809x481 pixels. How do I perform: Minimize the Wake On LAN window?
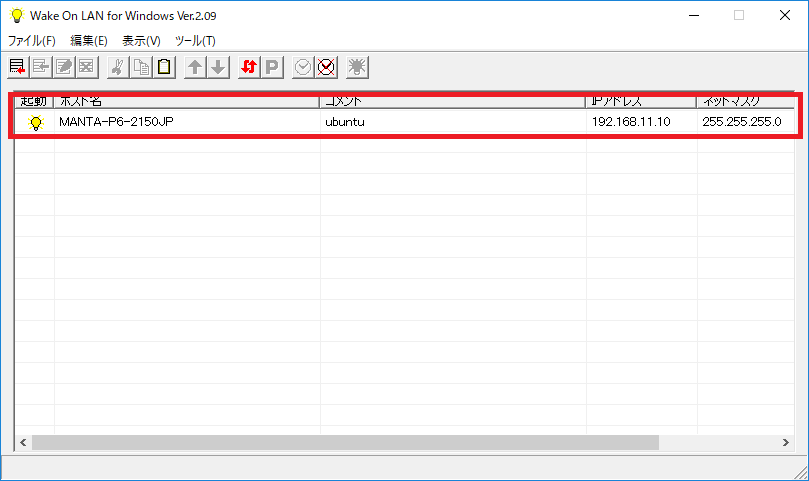694,15
